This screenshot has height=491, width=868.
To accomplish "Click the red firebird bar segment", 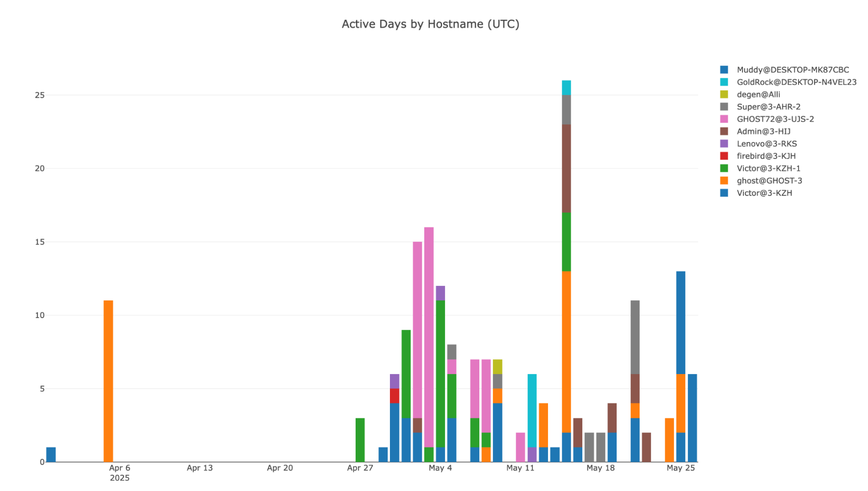I will tap(394, 396).
